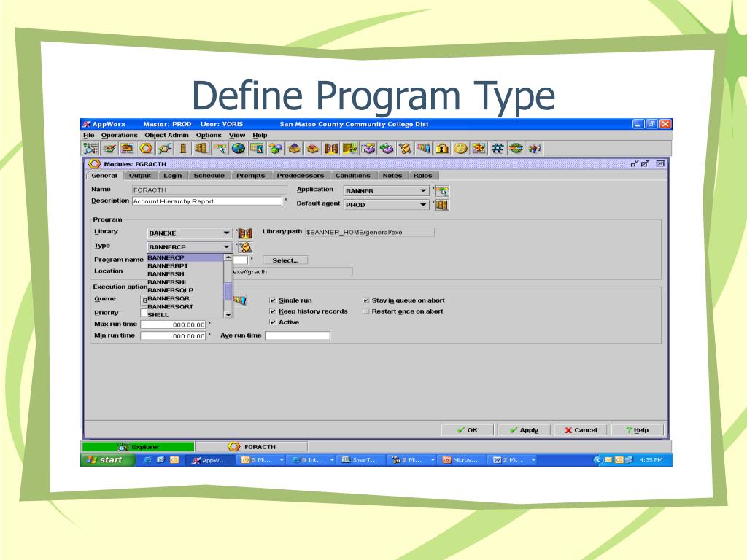
Task: Click the padlock toolbar icon
Action: click(x=441, y=149)
